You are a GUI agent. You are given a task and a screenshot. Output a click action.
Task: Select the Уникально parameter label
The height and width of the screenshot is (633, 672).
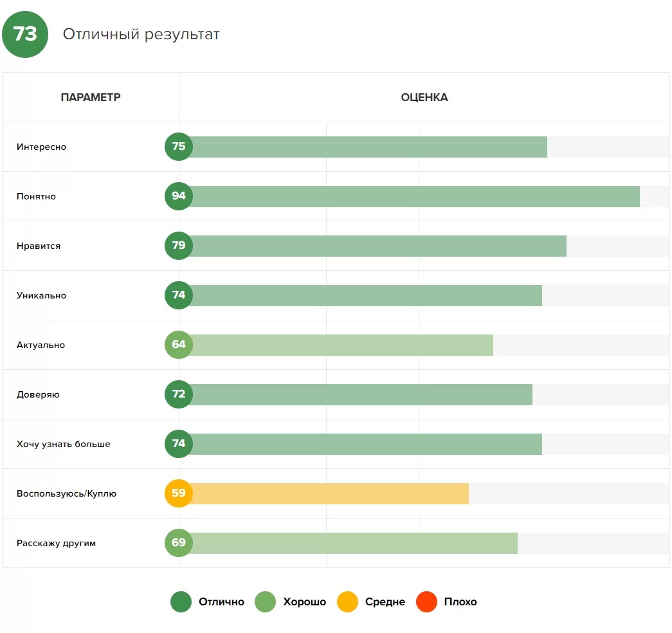tap(41, 296)
